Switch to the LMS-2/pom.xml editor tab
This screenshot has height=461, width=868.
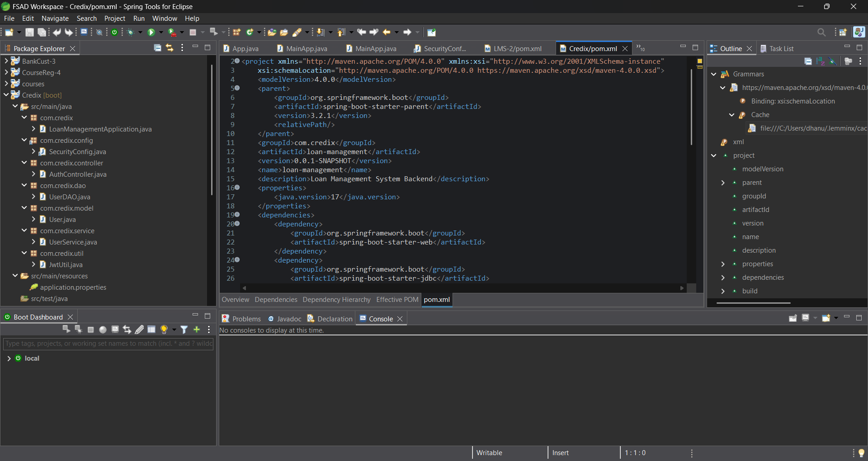coord(517,48)
